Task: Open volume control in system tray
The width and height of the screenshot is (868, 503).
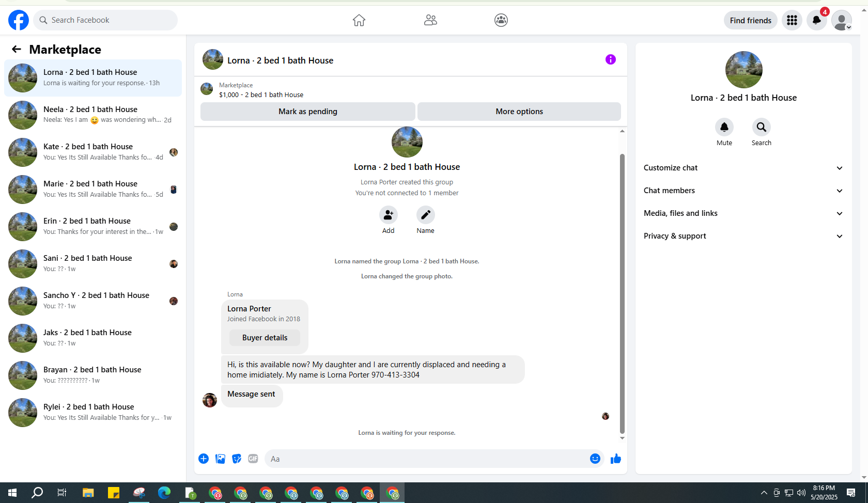Action: 801,493
